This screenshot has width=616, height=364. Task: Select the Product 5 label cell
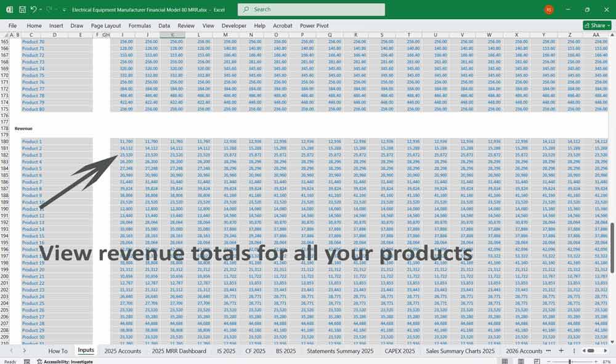pyautogui.click(x=32, y=169)
